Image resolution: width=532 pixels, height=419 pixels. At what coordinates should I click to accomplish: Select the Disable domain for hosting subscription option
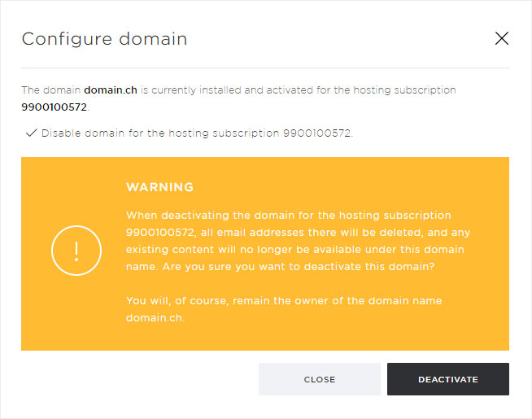190,133
